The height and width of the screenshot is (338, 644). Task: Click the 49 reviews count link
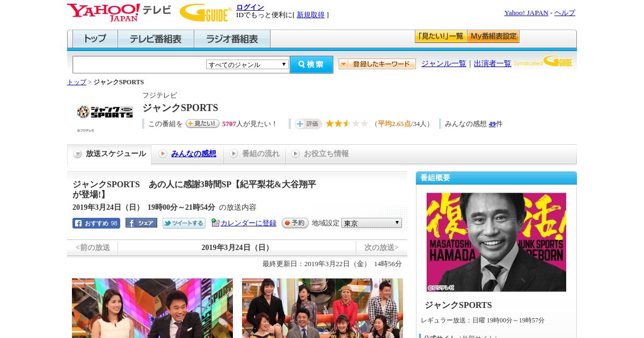point(492,124)
